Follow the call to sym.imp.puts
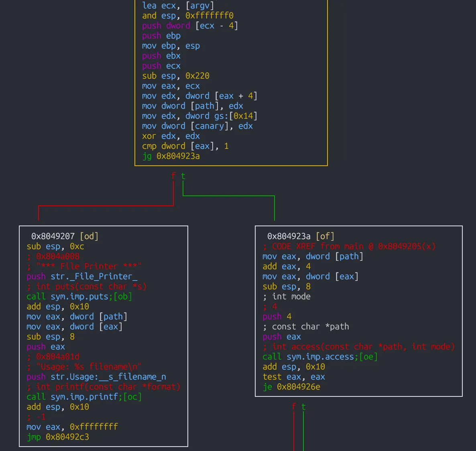The image size is (476, 451). (x=79, y=297)
